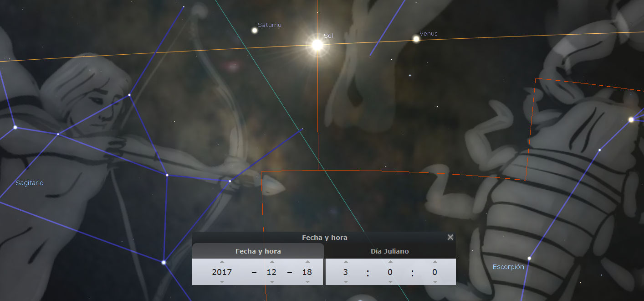Decrease the day with the down arrow
The width and height of the screenshot is (644, 301).
pyautogui.click(x=307, y=282)
